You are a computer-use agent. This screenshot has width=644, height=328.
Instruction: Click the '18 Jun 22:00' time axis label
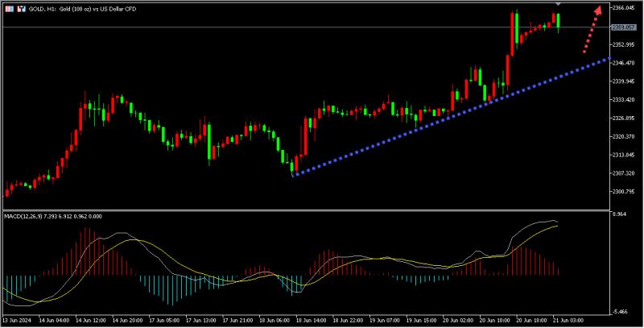[x=349, y=320]
